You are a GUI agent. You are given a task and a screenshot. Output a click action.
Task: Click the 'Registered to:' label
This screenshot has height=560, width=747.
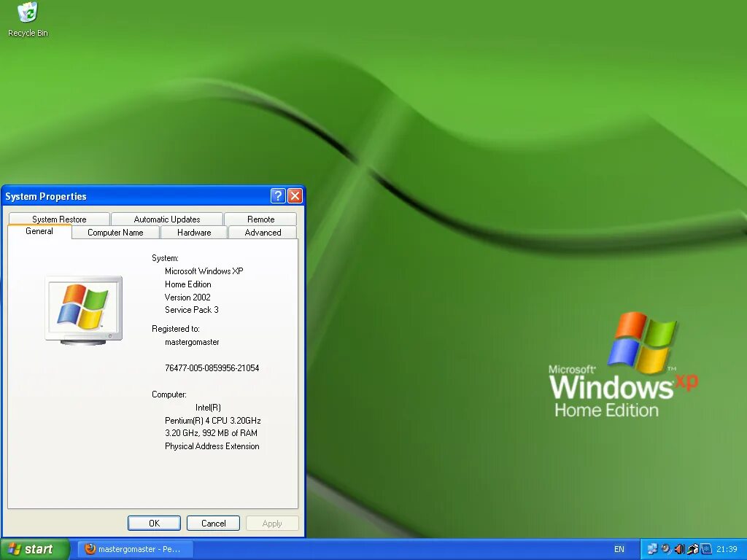175,329
